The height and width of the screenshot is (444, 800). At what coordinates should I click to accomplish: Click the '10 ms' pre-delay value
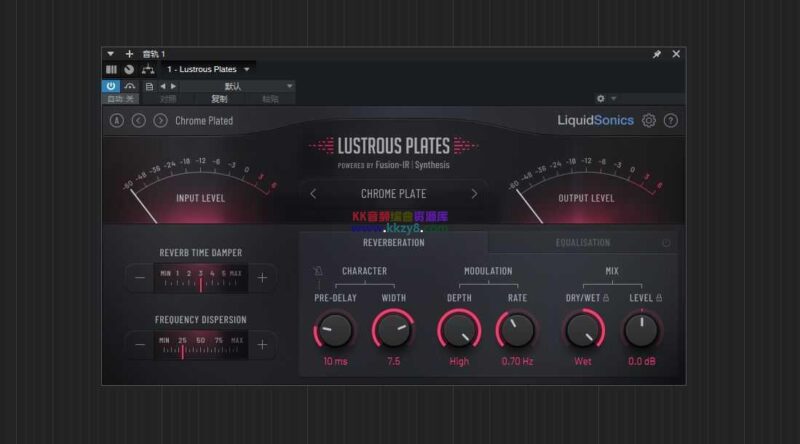(335, 361)
